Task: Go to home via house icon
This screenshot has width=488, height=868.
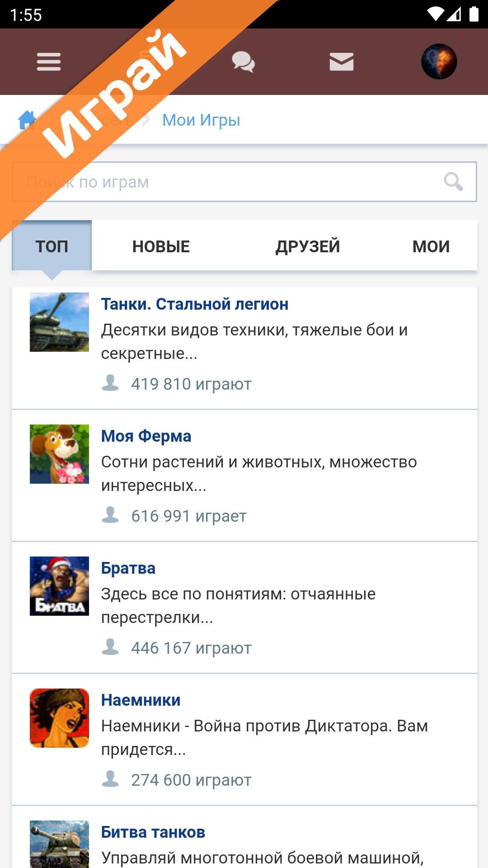Action: (x=27, y=120)
